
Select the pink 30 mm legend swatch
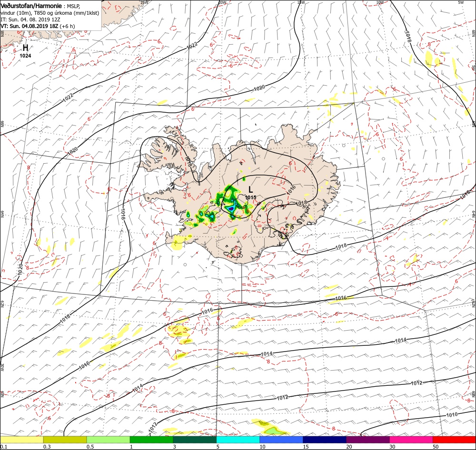[x=411, y=440]
